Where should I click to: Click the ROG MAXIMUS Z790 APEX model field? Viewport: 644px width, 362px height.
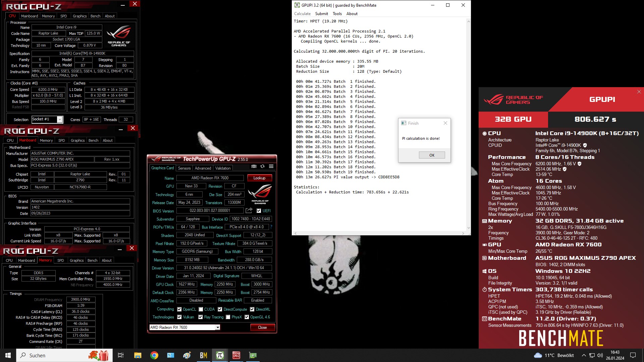coord(62,159)
